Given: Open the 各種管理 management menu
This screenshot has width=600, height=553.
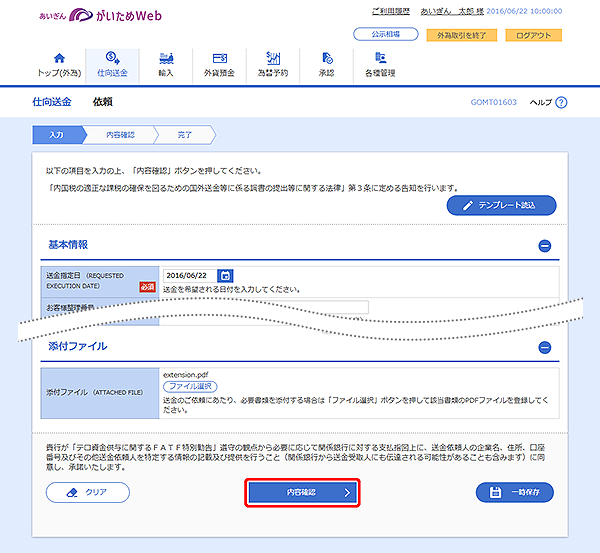Looking at the screenshot, I should [380, 65].
